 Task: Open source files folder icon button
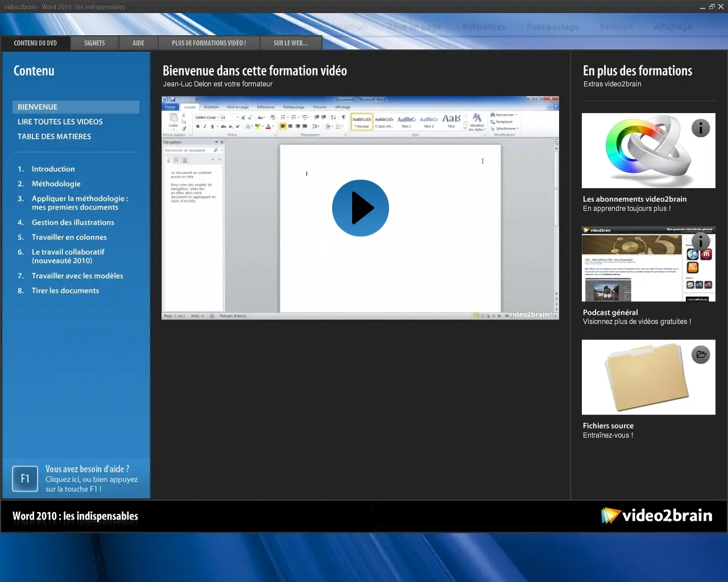coord(701,355)
